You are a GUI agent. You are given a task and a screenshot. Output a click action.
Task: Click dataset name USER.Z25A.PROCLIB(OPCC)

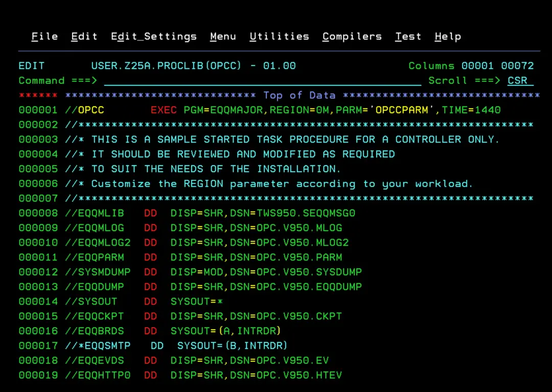click(x=166, y=66)
